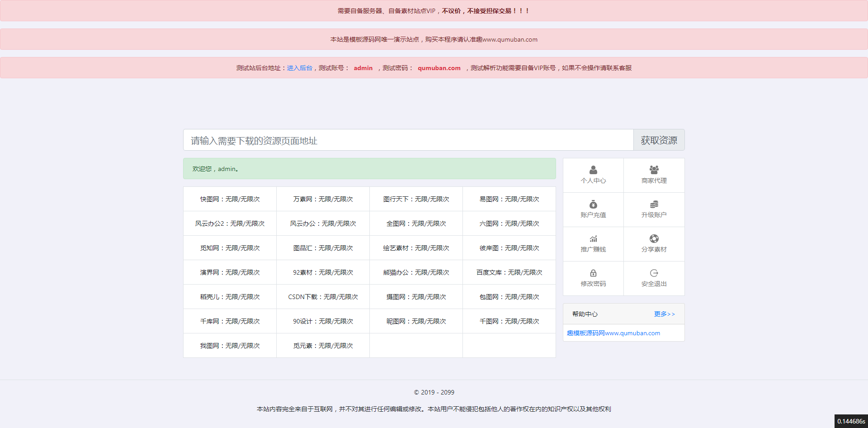The height and width of the screenshot is (428, 868).
Task: Select the 百度文库：无限/无限次 cell
Action: click(x=509, y=272)
